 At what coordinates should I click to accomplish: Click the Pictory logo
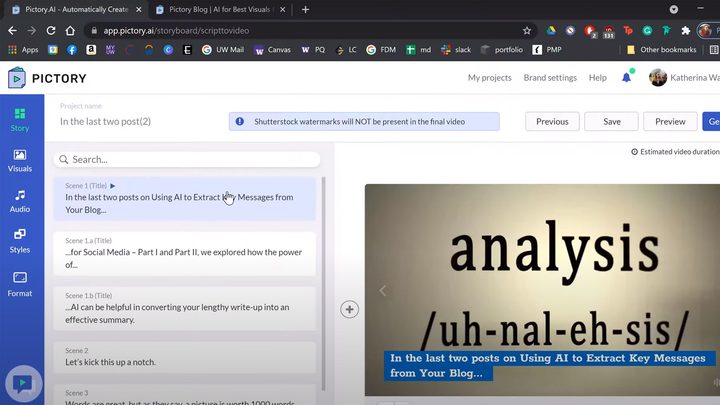tap(47, 78)
